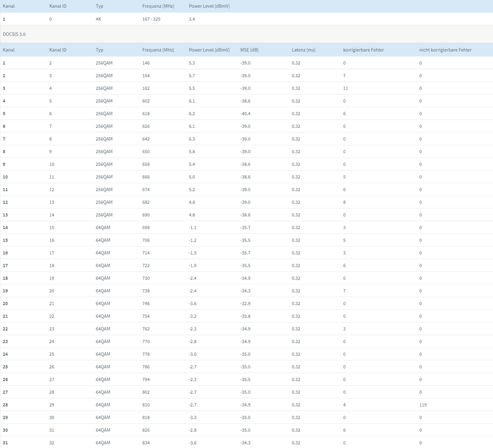Select frequency 818 cell

[146, 417]
